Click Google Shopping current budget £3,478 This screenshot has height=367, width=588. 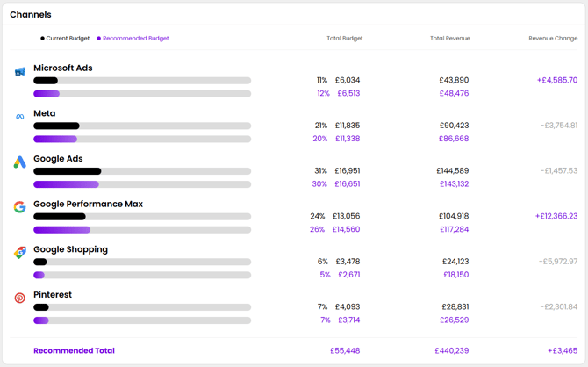tap(348, 262)
